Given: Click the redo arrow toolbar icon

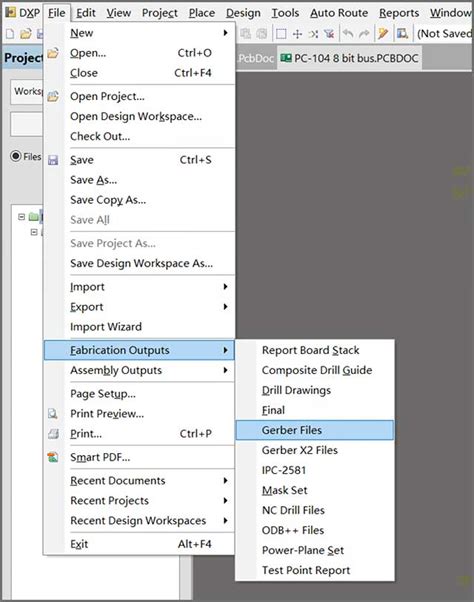Looking at the screenshot, I should tap(364, 34).
